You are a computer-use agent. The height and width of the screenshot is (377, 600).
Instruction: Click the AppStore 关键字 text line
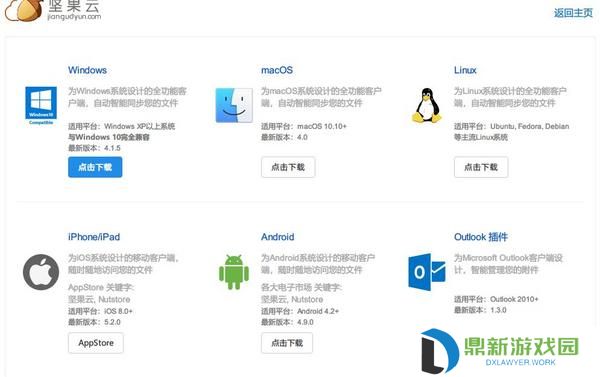(x=101, y=287)
